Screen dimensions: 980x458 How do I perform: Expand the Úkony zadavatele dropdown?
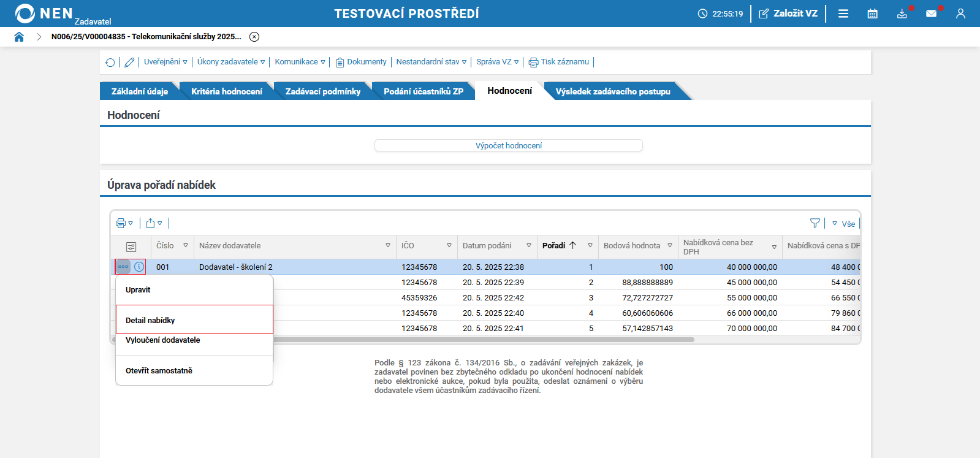pyautogui.click(x=231, y=62)
